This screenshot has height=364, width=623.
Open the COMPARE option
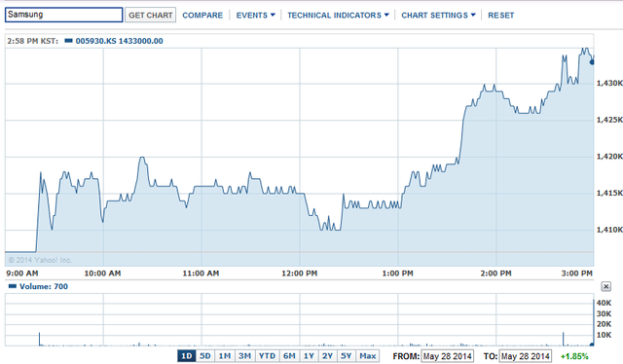[202, 16]
